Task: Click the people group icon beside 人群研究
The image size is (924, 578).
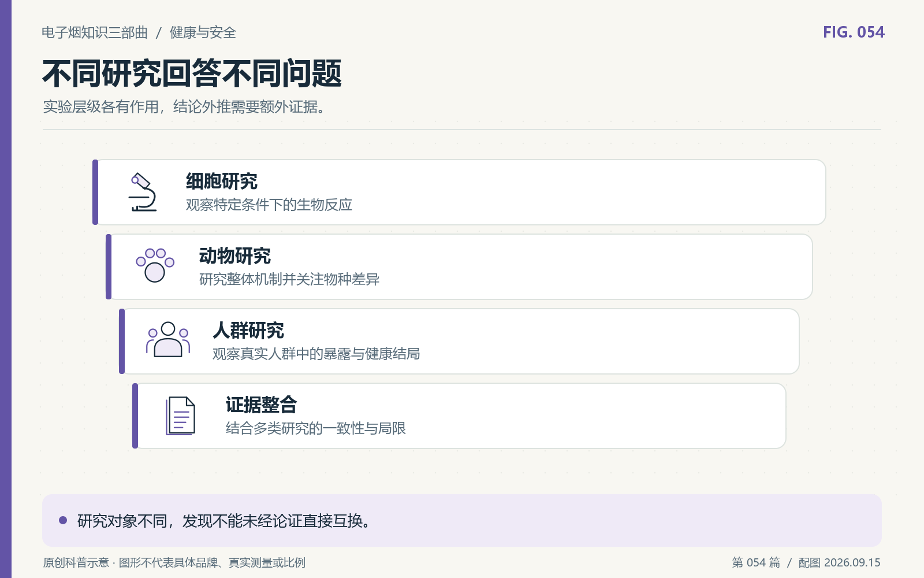Action: tap(168, 340)
